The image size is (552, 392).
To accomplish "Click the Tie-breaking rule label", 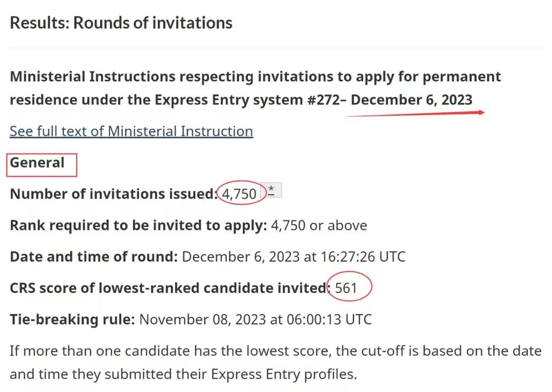I will pyautogui.click(x=72, y=319).
